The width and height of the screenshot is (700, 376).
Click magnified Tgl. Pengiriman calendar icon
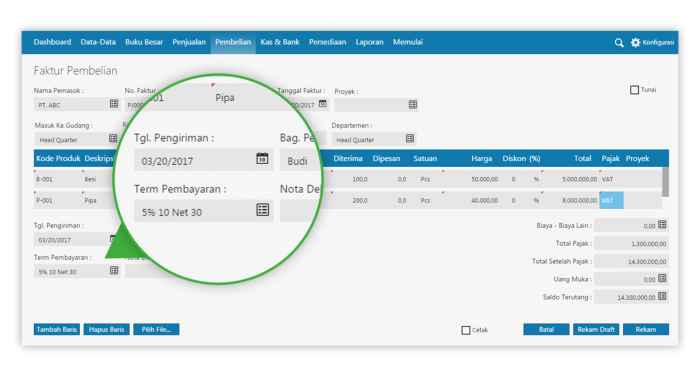click(x=262, y=158)
